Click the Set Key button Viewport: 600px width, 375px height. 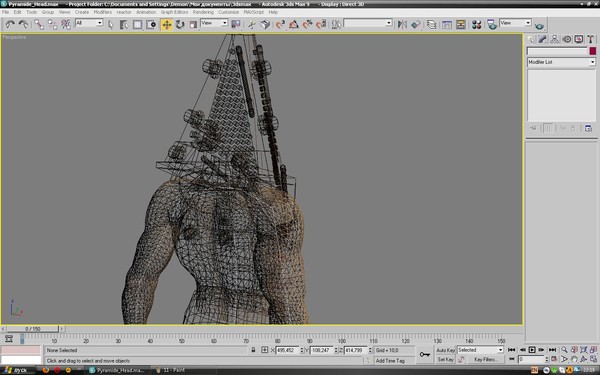click(x=445, y=359)
